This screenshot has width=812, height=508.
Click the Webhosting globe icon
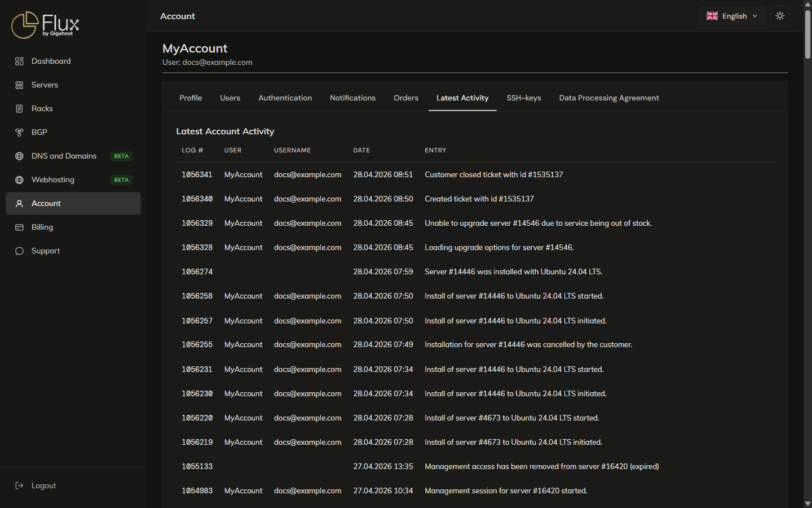coord(19,179)
